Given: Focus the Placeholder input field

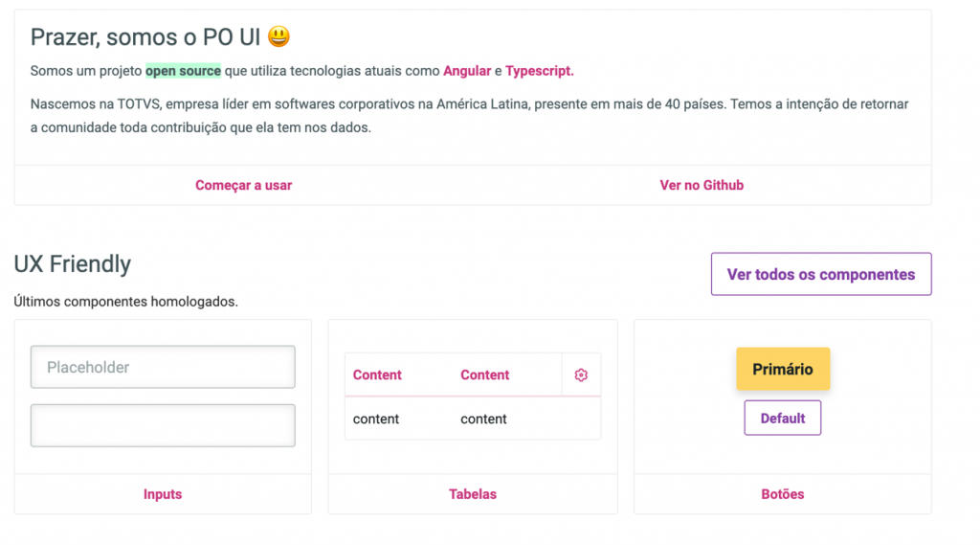Looking at the screenshot, I should [163, 367].
